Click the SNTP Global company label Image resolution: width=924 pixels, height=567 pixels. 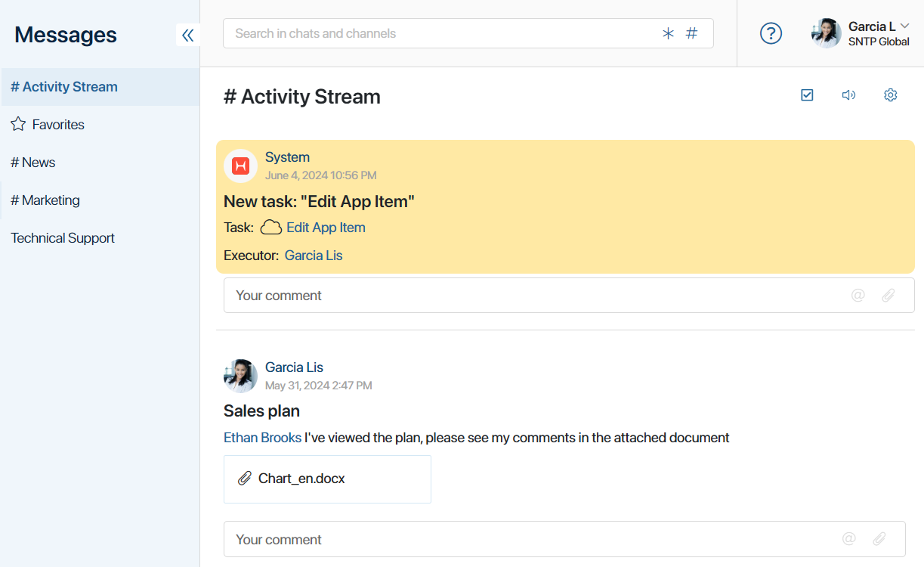(x=879, y=42)
